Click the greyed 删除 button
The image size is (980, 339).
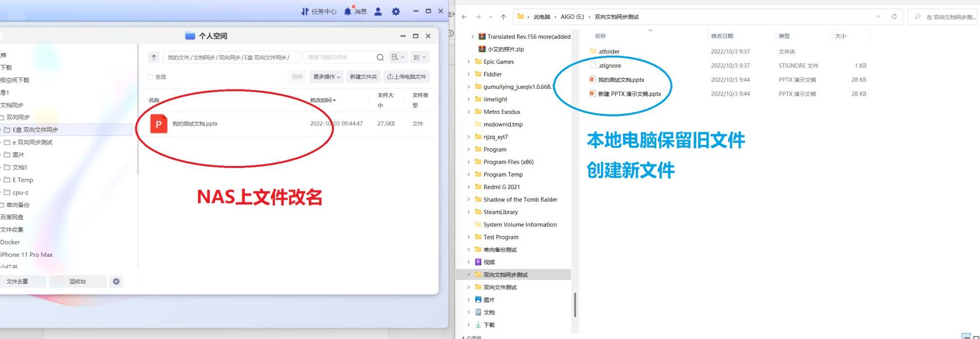click(x=298, y=77)
